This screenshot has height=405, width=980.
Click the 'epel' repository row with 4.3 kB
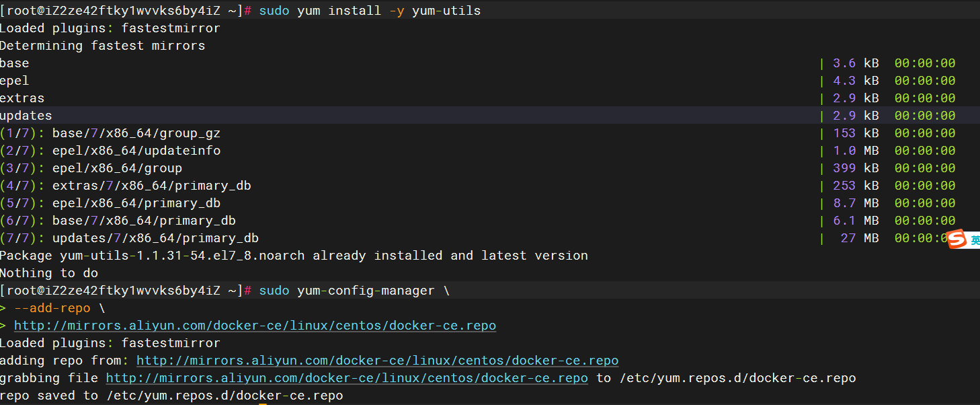pyautogui.click(x=478, y=81)
